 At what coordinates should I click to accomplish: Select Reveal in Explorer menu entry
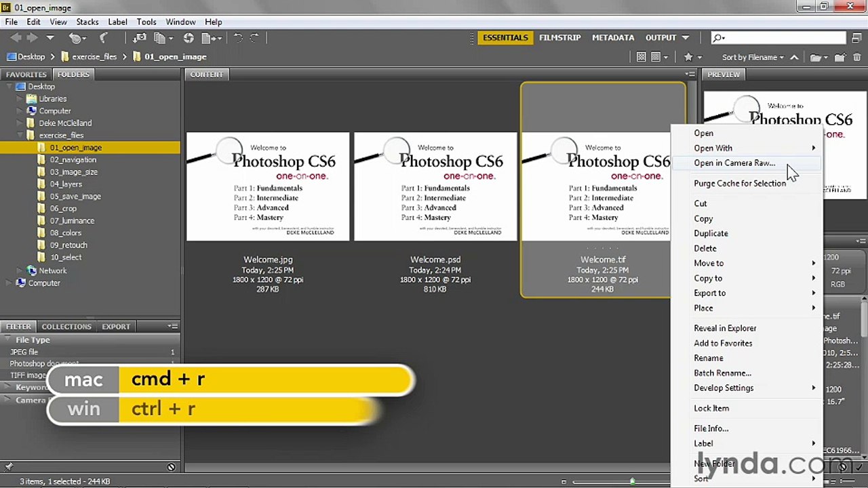[725, 328]
